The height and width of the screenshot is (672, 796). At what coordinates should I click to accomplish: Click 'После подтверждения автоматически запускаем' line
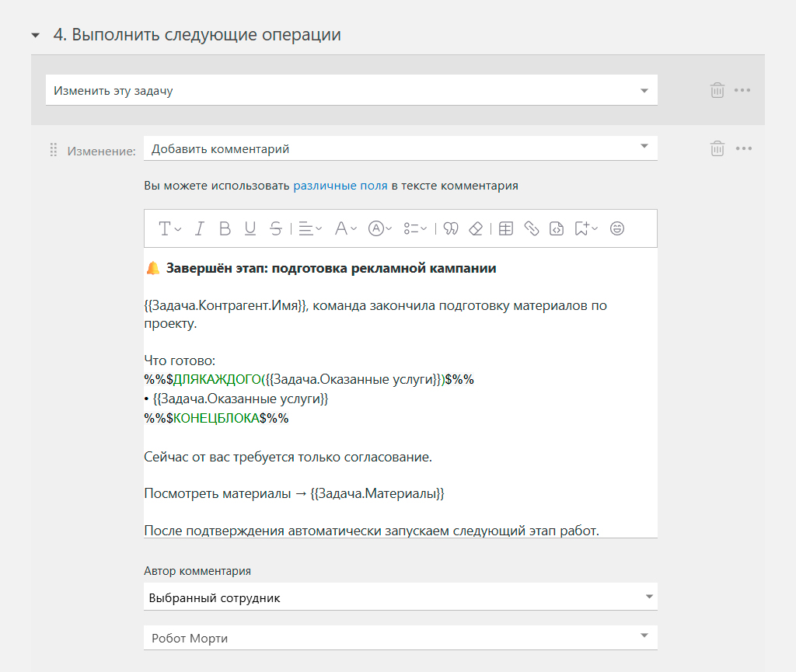372,531
